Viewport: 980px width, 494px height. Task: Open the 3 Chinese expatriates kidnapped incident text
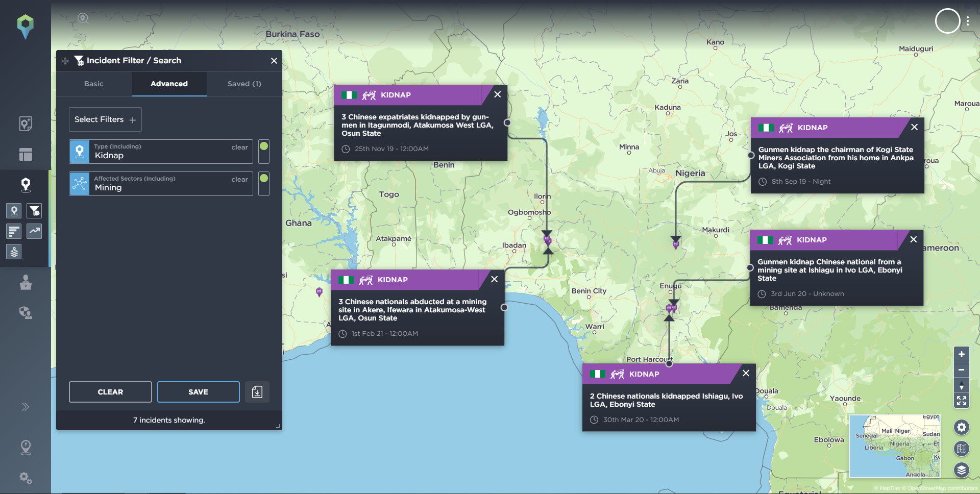tap(418, 125)
